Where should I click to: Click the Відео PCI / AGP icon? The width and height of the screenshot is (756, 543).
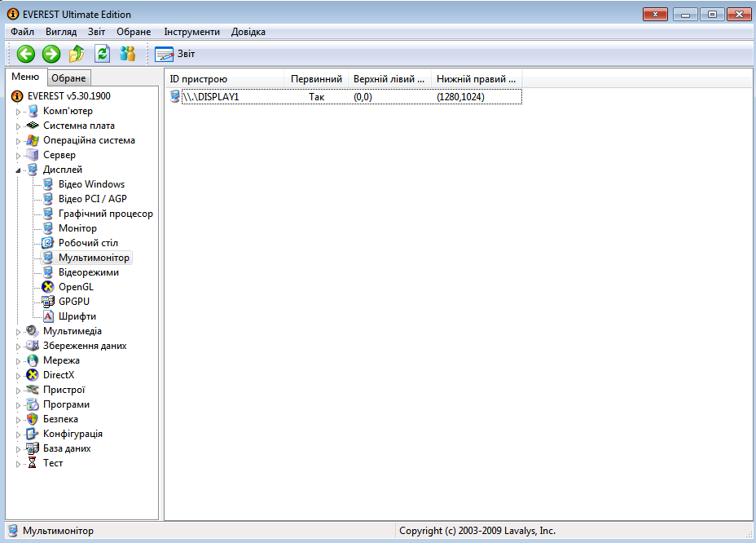pyautogui.click(x=48, y=199)
